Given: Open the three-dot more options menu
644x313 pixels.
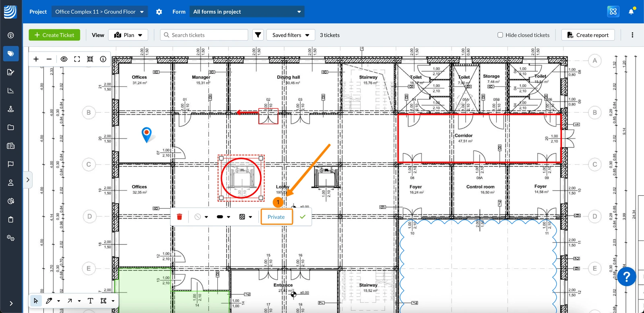Looking at the screenshot, I should (632, 35).
